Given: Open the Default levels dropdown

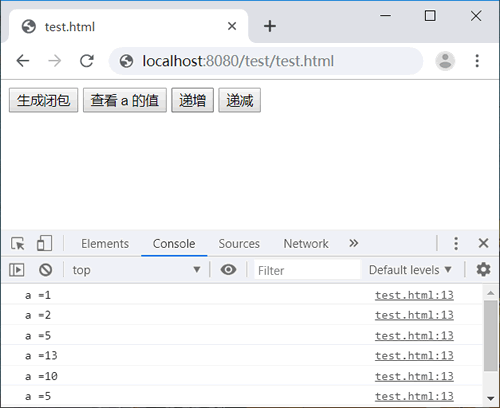Looking at the screenshot, I should click(410, 270).
